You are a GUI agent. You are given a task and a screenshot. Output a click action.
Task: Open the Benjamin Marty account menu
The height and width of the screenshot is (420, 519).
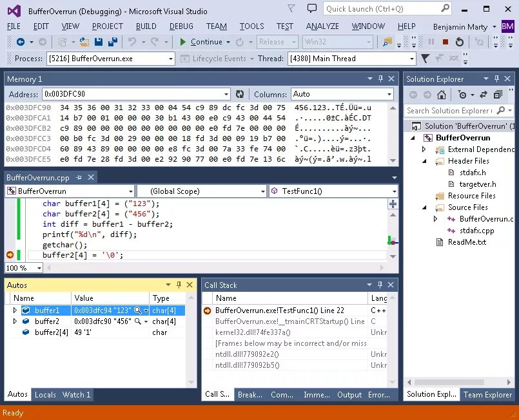[464, 27]
